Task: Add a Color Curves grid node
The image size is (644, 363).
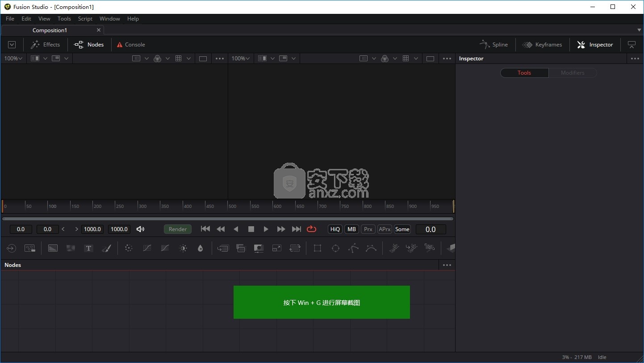Action: click(x=147, y=248)
